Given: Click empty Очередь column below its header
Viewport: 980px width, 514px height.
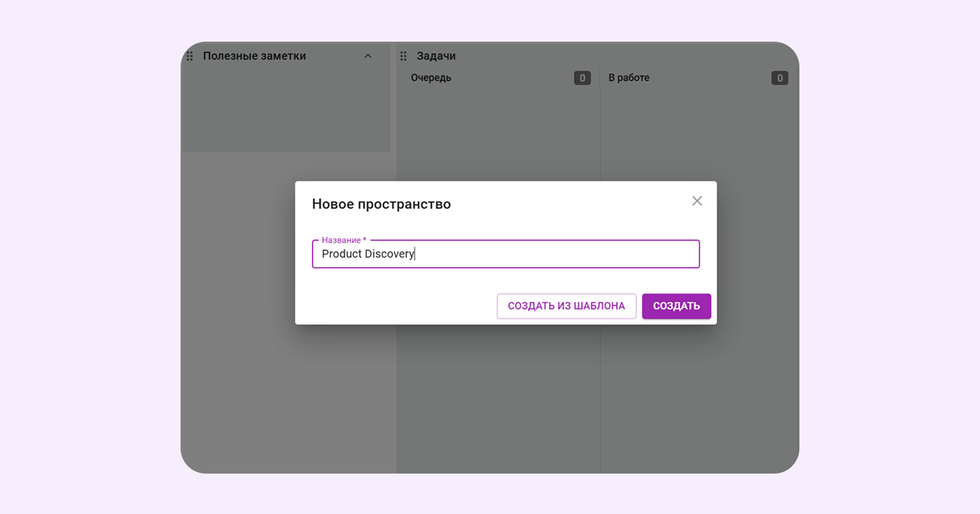Looking at the screenshot, I should coord(498,133).
